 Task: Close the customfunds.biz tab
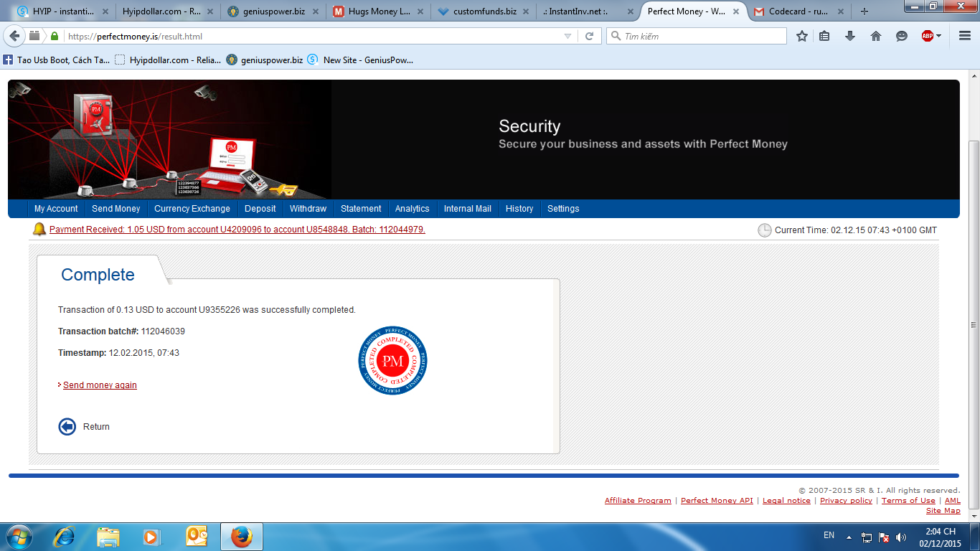[x=525, y=11]
